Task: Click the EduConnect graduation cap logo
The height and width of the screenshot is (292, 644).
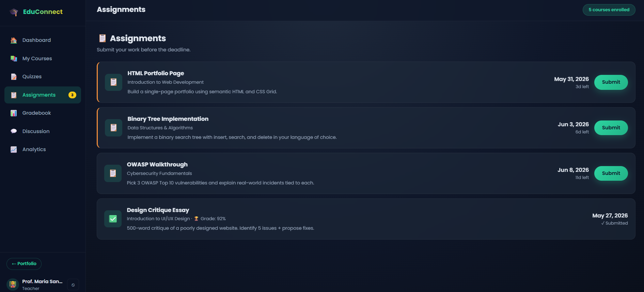Action: pos(14,12)
